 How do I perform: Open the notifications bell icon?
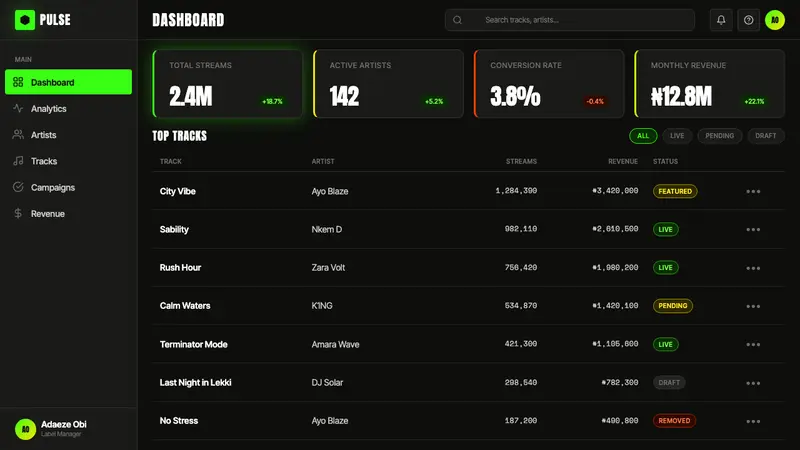721,20
